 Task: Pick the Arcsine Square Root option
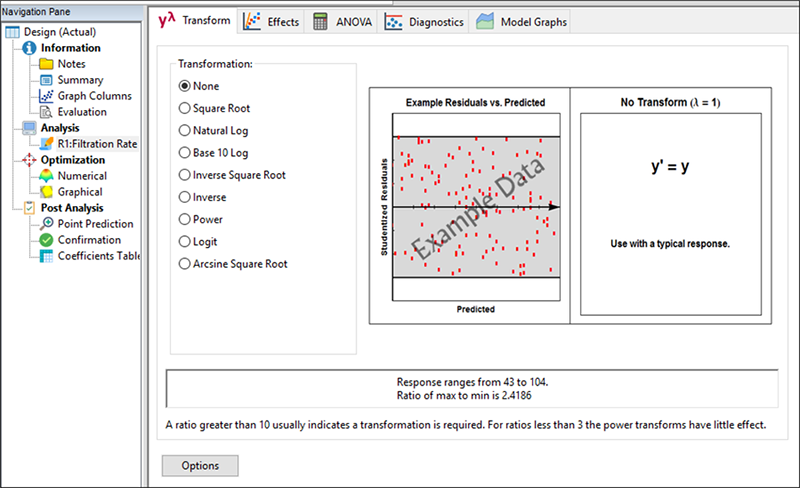point(233,264)
